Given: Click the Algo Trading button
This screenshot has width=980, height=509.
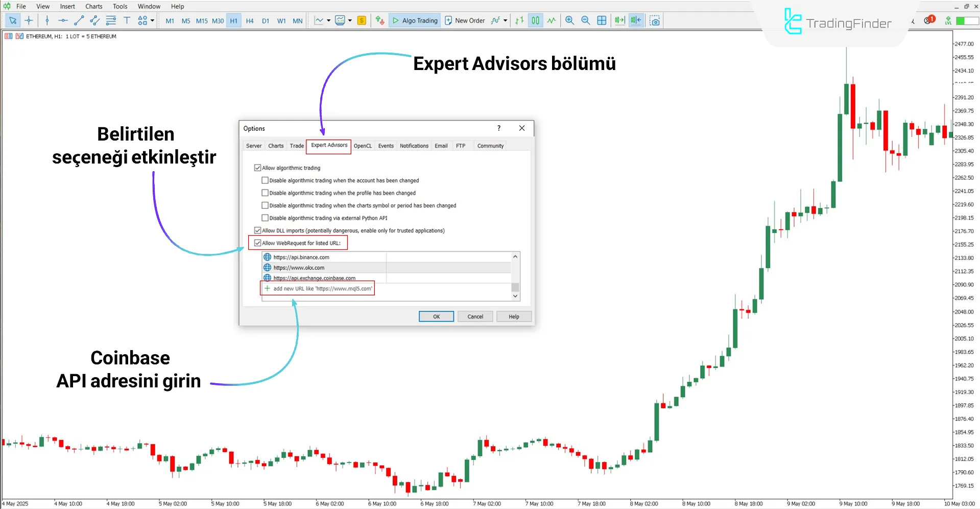Looking at the screenshot, I should point(415,20).
